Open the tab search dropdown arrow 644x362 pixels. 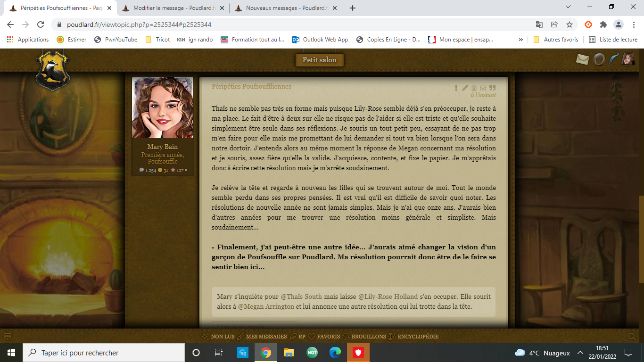coord(568,7)
